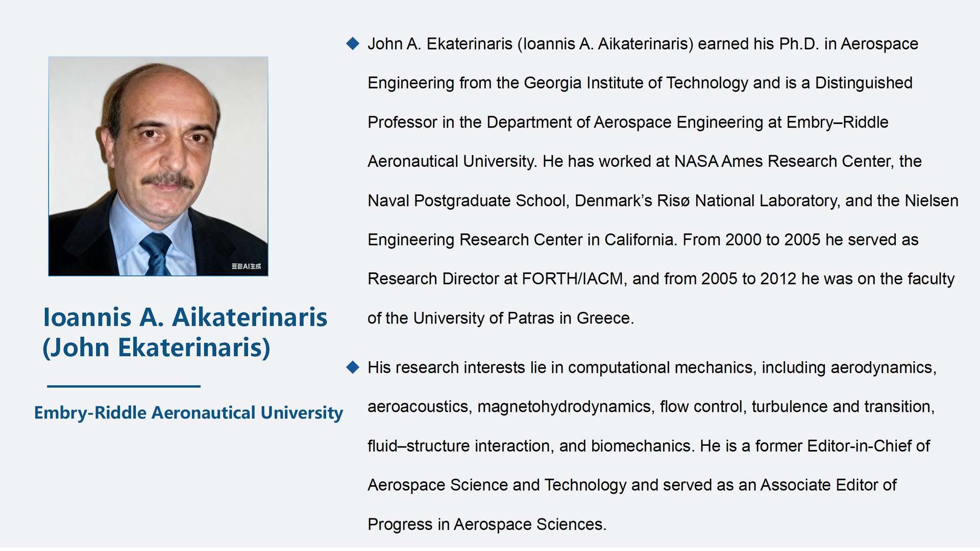Click the "(John Ekaterinaris)" heading line
The width and height of the screenshot is (980, 551).
pos(156,347)
